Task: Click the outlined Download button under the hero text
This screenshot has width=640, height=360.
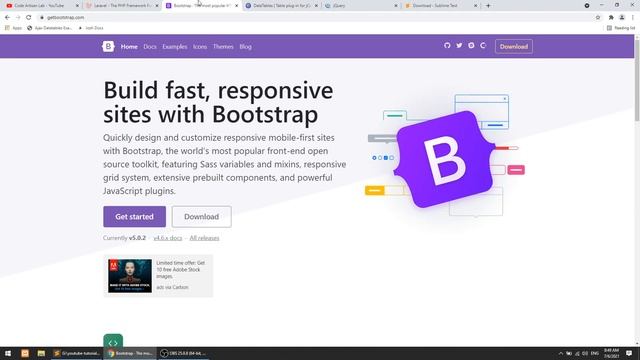Action: pyautogui.click(x=202, y=217)
